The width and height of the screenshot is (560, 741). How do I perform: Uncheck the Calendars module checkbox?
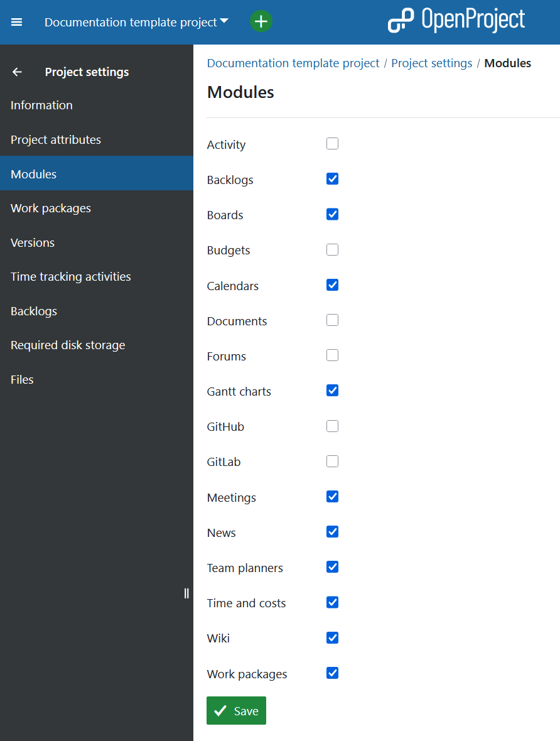click(332, 285)
